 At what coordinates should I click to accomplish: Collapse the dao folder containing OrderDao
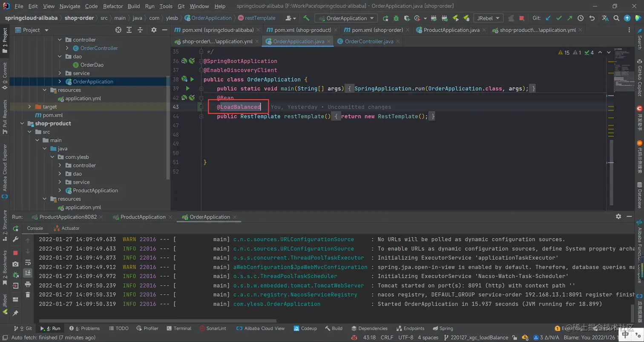point(60,57)
